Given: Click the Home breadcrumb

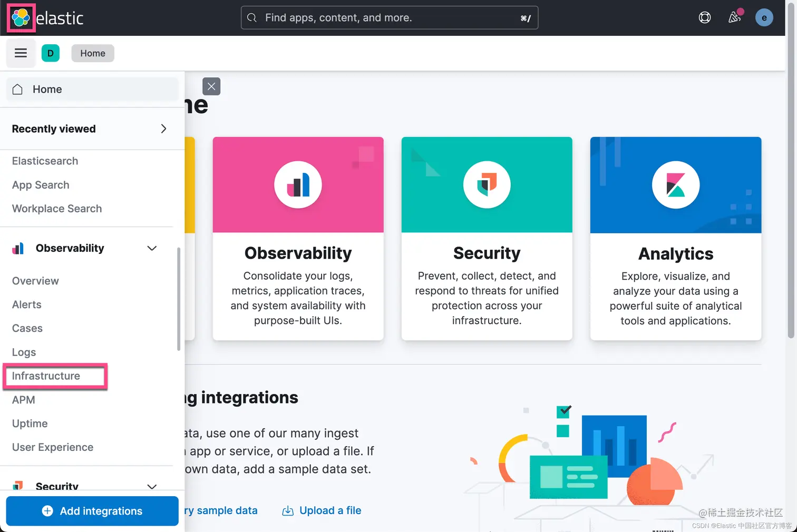Looking at the screenshot, I should click(93, 53).
